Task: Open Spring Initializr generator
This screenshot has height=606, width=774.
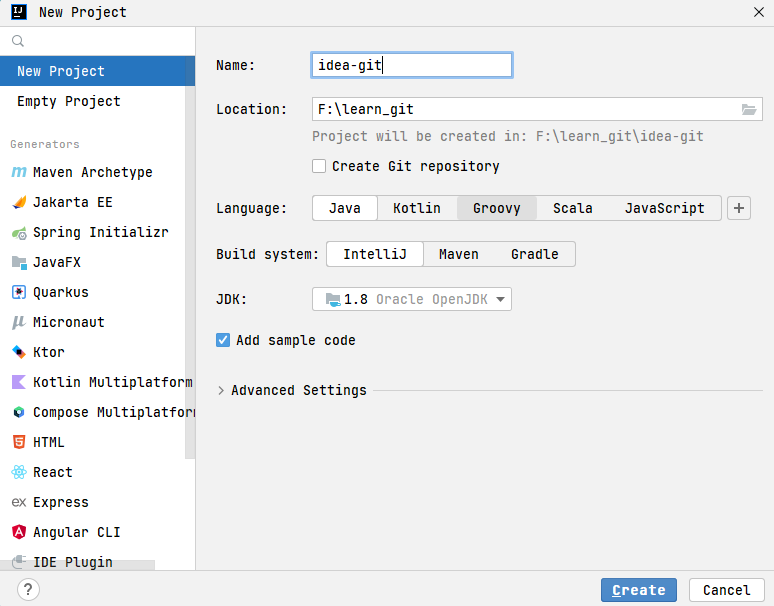Action: 93,232
